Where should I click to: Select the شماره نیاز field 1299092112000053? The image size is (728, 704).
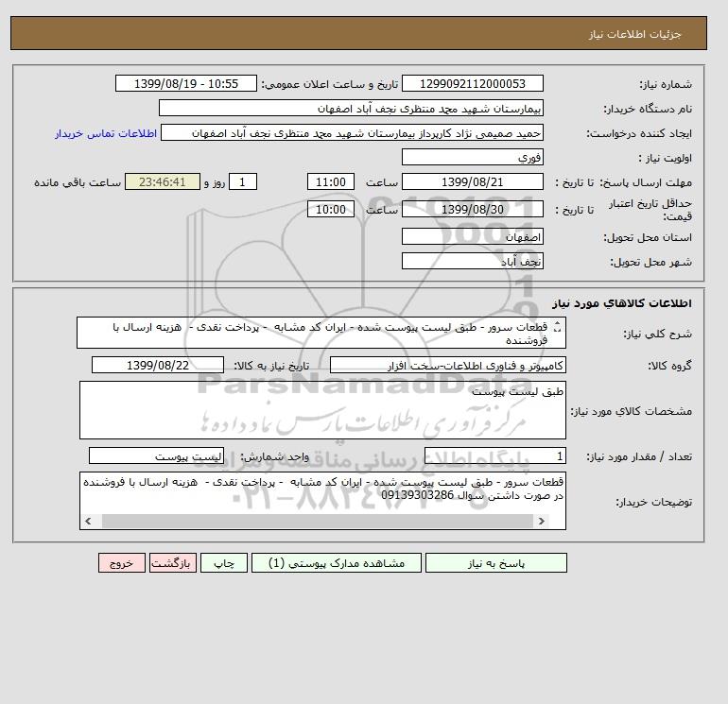pos(472,83)
